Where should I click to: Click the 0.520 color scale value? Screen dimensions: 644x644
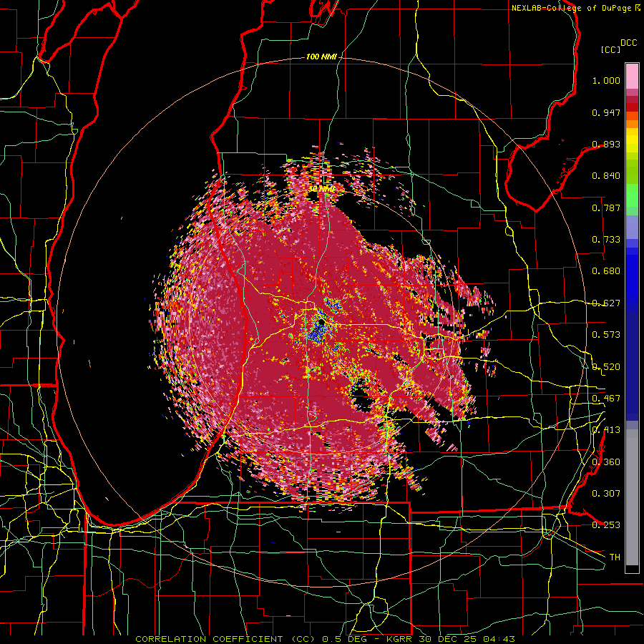pyautogui.click(x=606, y=367)
